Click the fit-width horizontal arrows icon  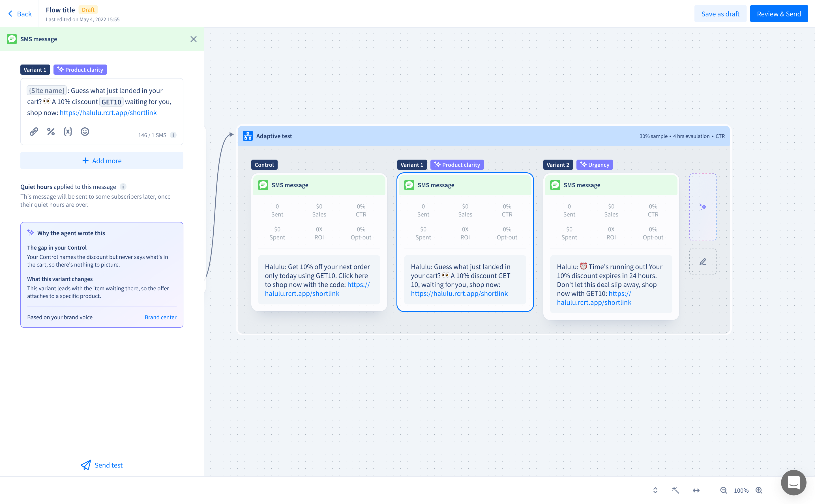pos(696,490)
